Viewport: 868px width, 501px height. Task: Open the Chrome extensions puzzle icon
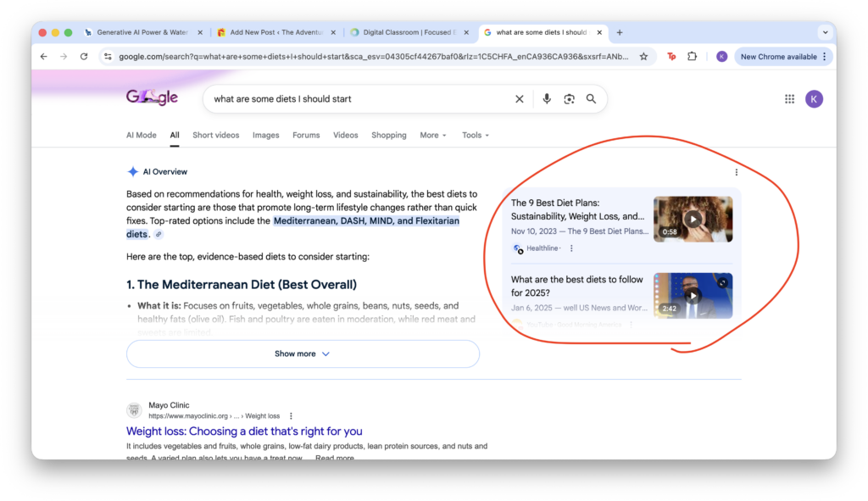(x=693, y=57)
